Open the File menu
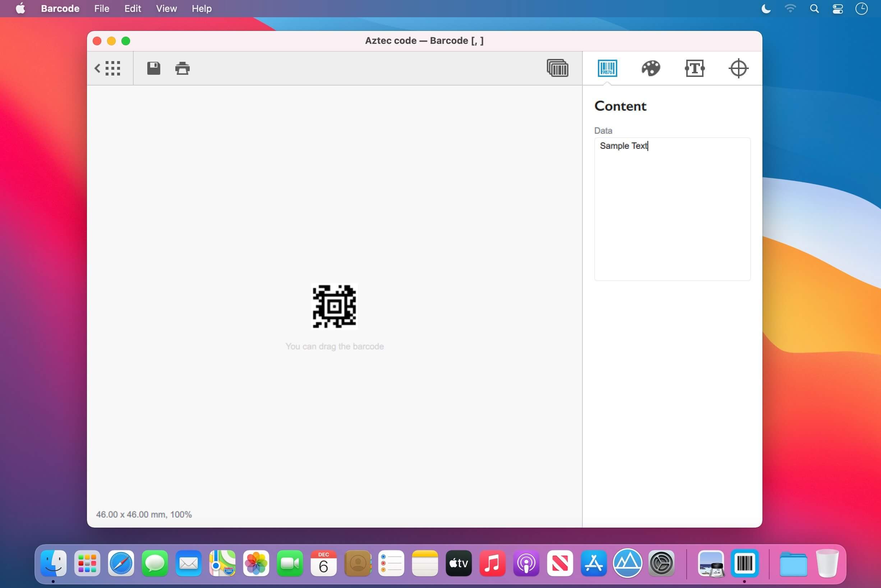The height and width of the screenshot is (588, 881). (x=102, y=8)
